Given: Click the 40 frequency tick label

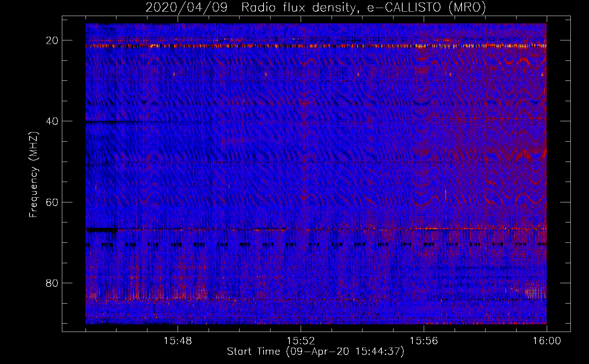Looking at the screenshot, I should pyautogui.click(x=52, y=121).
